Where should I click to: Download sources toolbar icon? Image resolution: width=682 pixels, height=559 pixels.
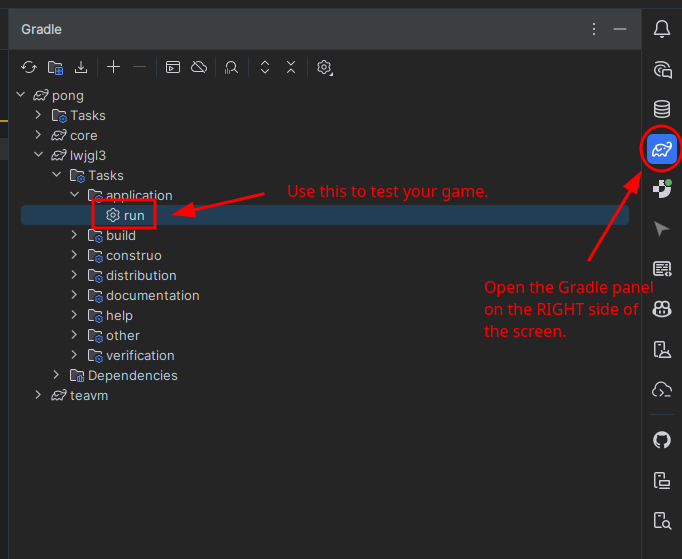coord(81,67)
